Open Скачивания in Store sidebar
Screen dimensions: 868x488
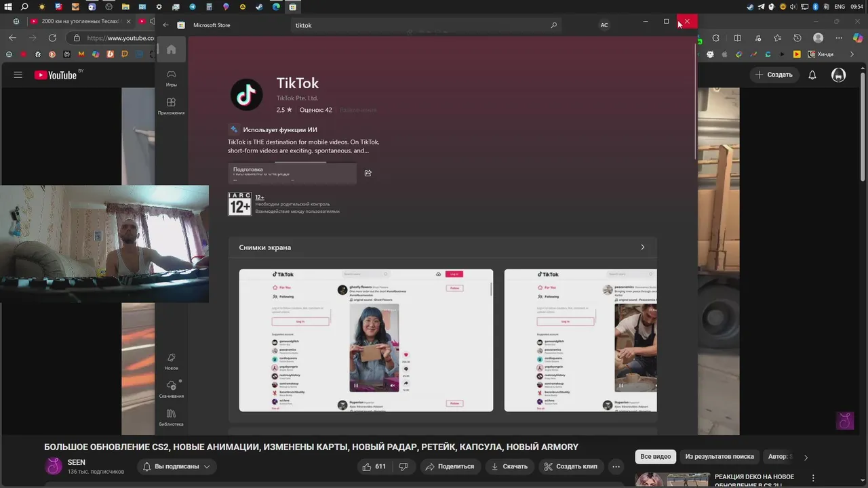(x=171, y=389)
